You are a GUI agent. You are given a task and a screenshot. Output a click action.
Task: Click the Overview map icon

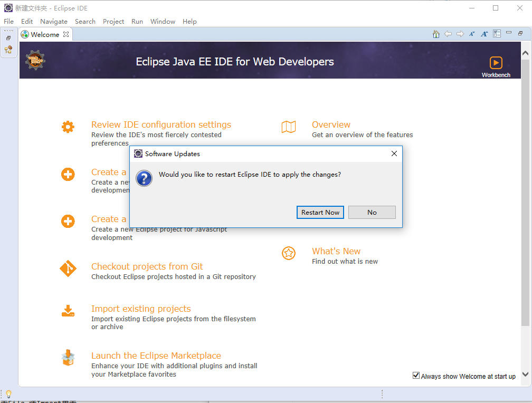289,127
